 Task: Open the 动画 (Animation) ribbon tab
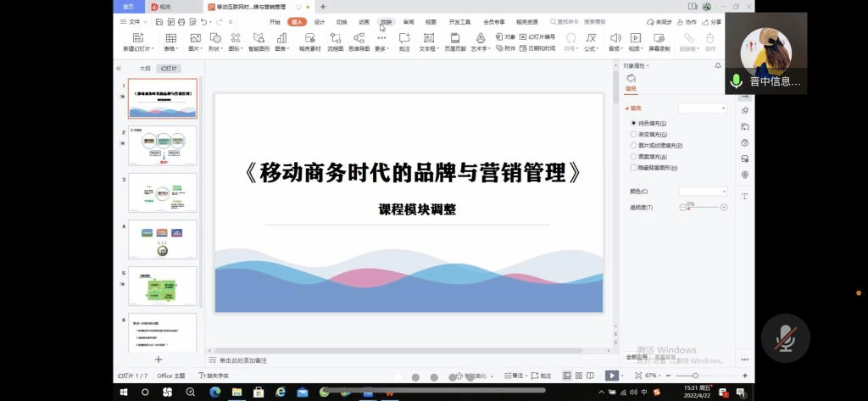pos(364,21)
